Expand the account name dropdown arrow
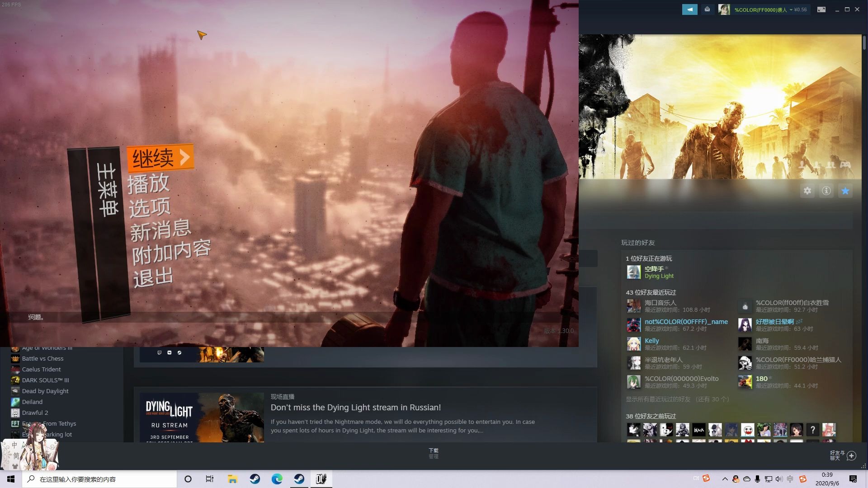The image size is (868, 488). [x=791, y=9]
